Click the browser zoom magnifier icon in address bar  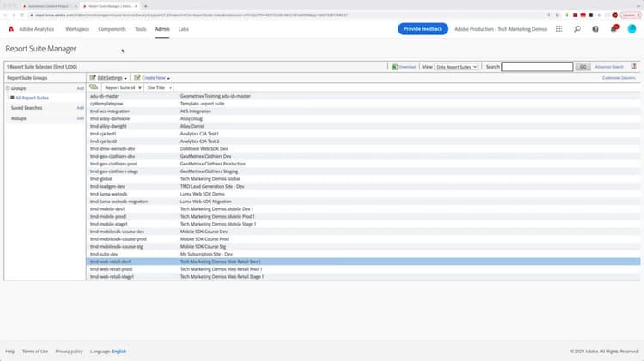549,15
